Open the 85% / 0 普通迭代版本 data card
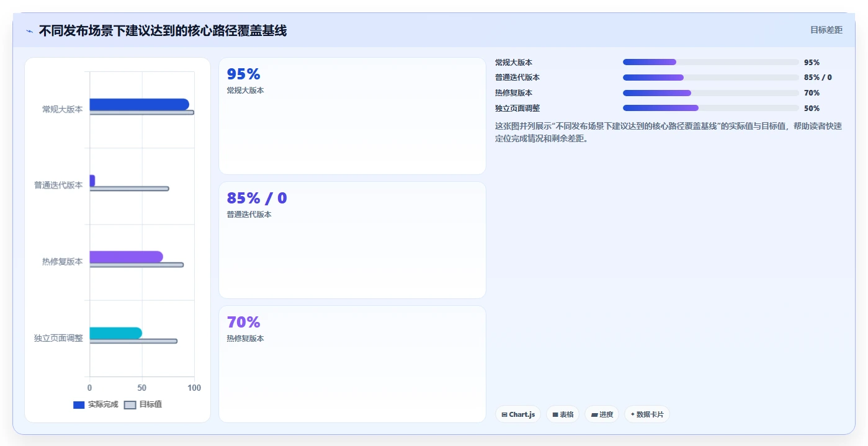 pyautogui.click(x=352, y=240)
